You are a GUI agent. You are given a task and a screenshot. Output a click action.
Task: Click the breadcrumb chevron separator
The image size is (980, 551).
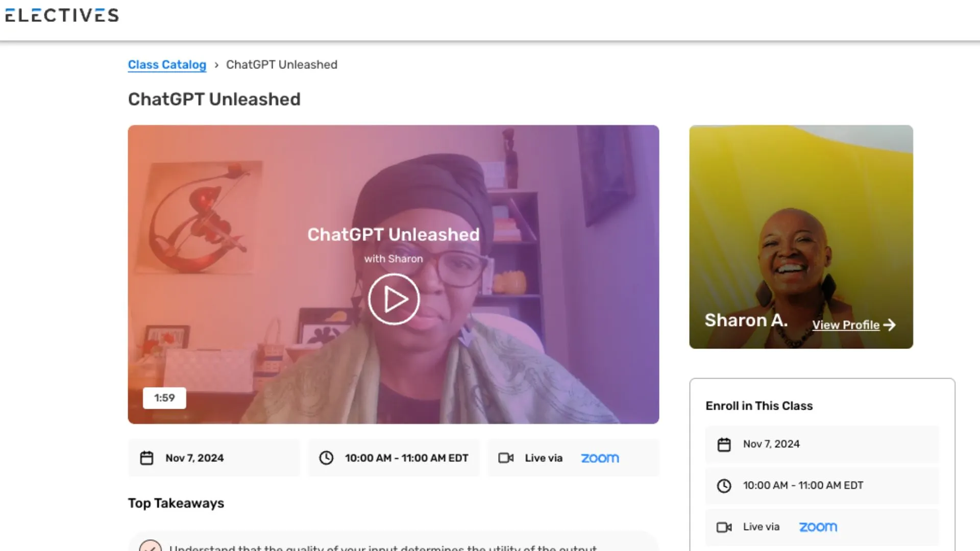tap(216, 65)
